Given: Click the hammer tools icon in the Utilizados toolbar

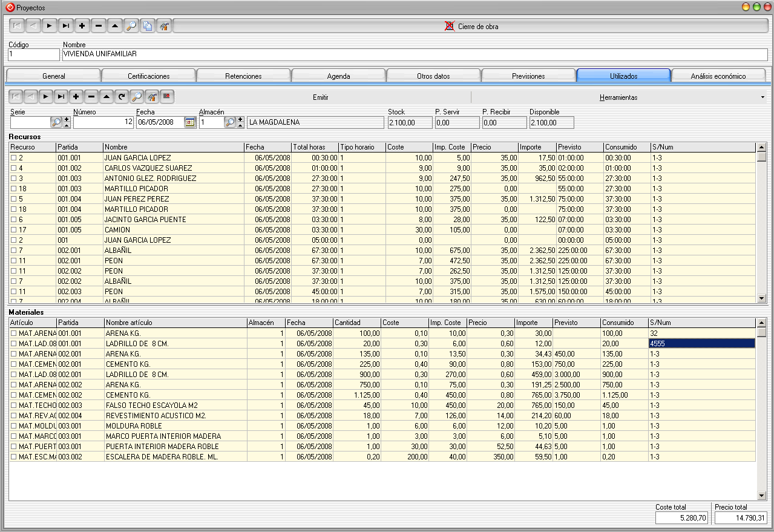Looking at the screenshot, I should coord(151,97).
